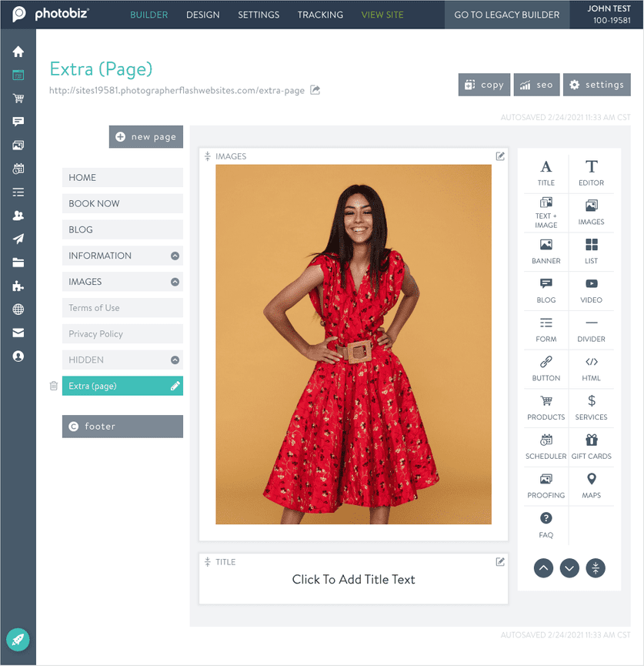This screenshot has width=644, height=666.
Task: Insert an HTML code block
Action: pos(591,368)
